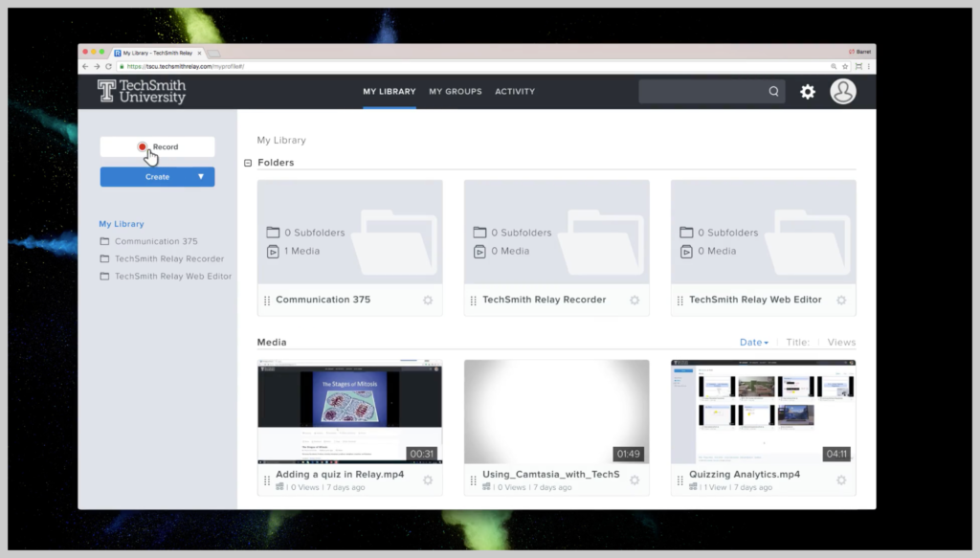Screen dimensions: 980x558
Task: Collapse the Folders section
Action: click(248, 163)
